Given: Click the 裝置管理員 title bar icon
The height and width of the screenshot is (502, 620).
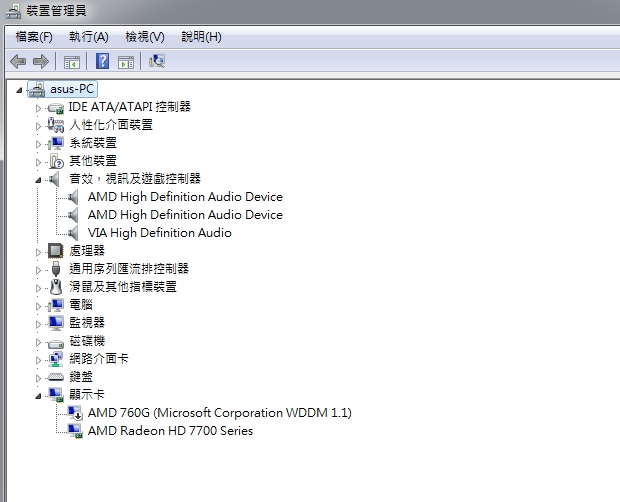Looking at the screenshot, I should pos(13,10).
